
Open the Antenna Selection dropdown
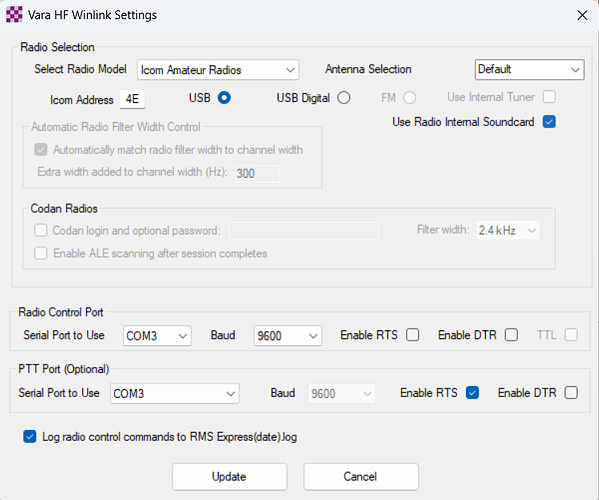tap(529, 70)
